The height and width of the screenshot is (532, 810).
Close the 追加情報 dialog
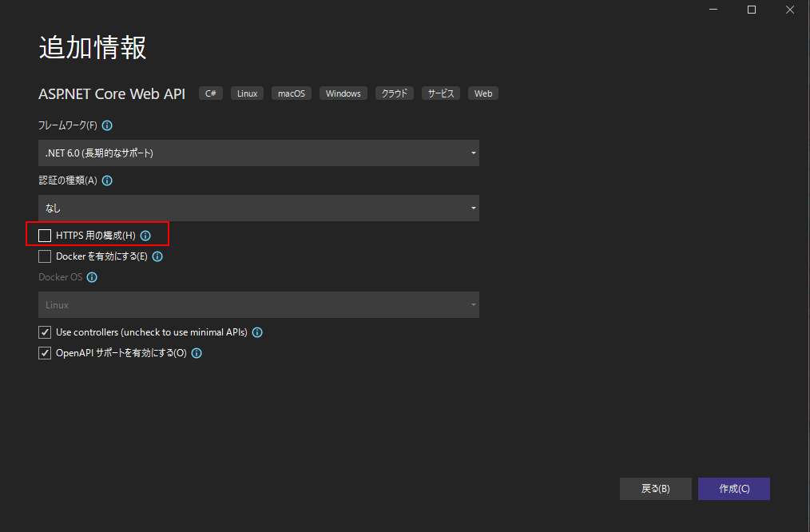tap(790, 10)
